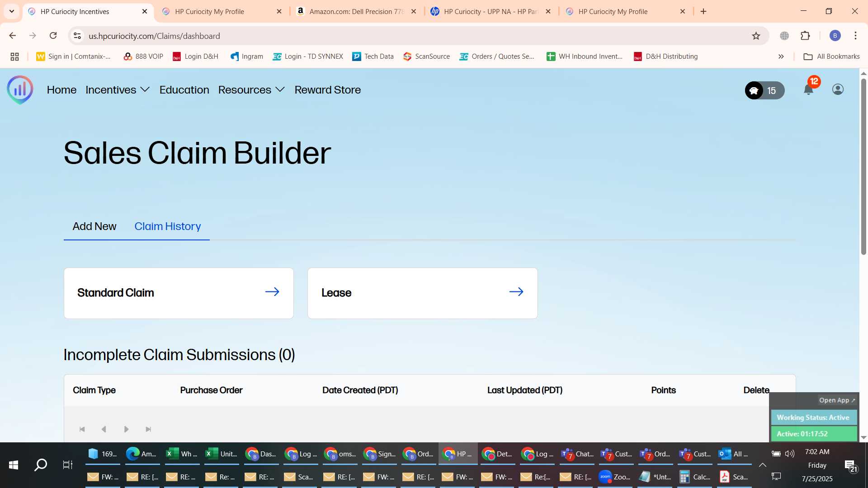Open the Excel Unit... workbook in taskbar
The height and width of the screenshot is (488, 868).
click(221, 454)
